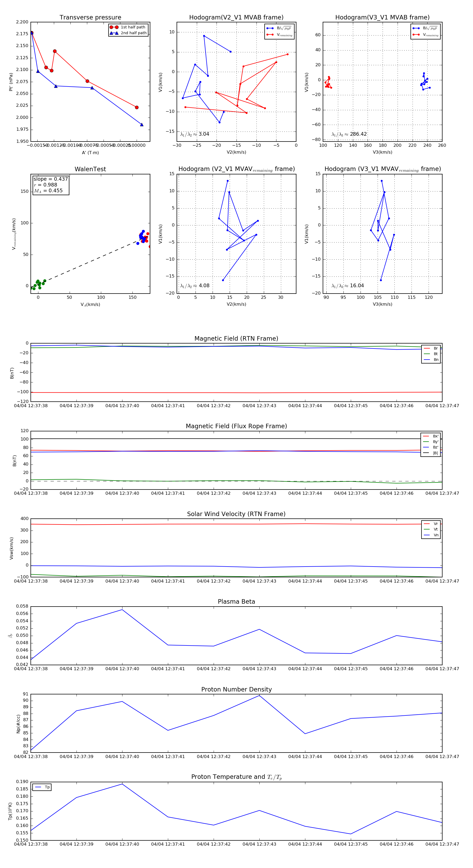Click the '2.200' tick on Transverse pressure
The image size is (473, 868).
pos(22,22)
